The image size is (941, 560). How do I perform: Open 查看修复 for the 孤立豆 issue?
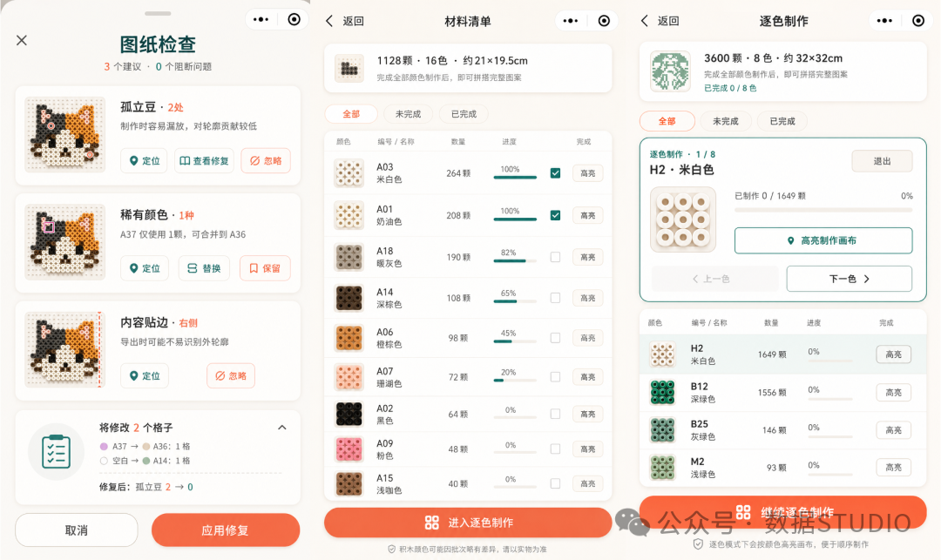(x=204, y=161)
